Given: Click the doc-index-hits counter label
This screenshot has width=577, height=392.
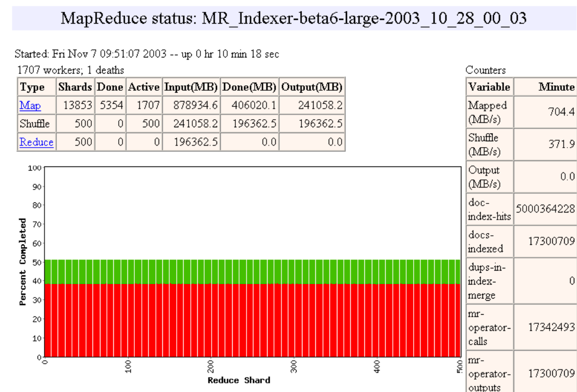Looking at the screenshot, I should [x=489, y=209].
